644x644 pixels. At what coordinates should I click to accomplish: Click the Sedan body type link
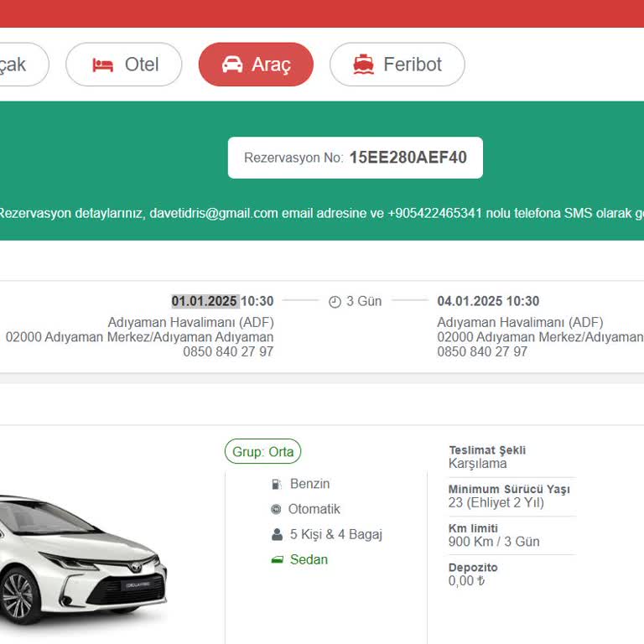[309, 559]
